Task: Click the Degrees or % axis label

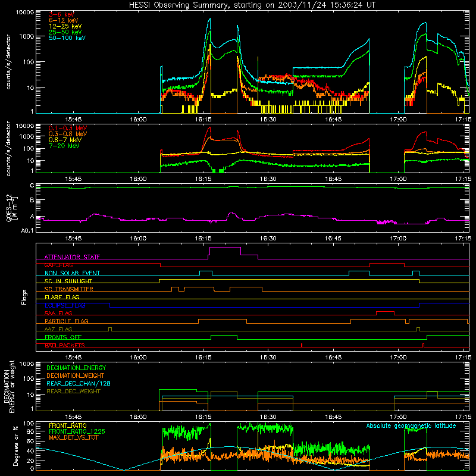Action: click(15, 446)
